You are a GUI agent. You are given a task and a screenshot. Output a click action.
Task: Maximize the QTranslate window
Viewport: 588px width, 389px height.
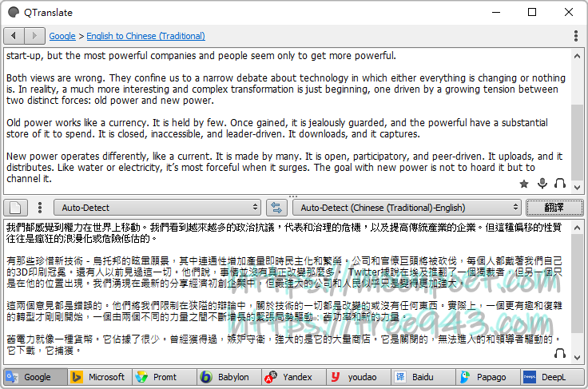tap(532, 12)
